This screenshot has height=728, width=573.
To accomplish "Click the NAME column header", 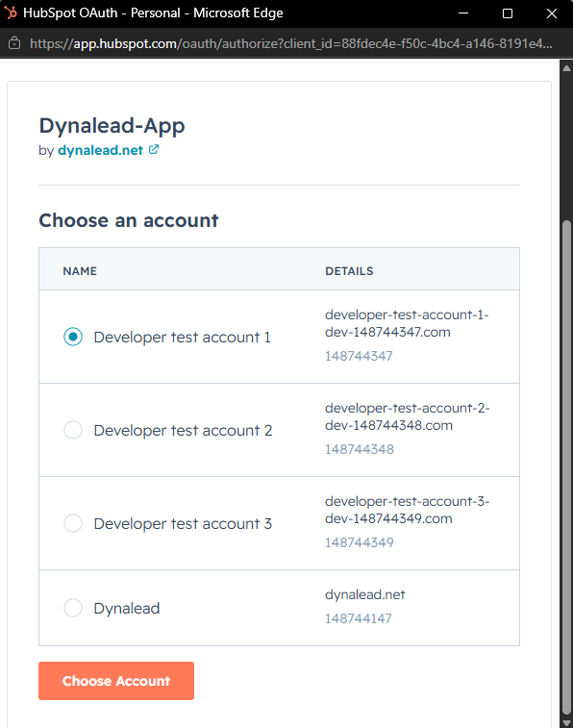I will point(80,271).
